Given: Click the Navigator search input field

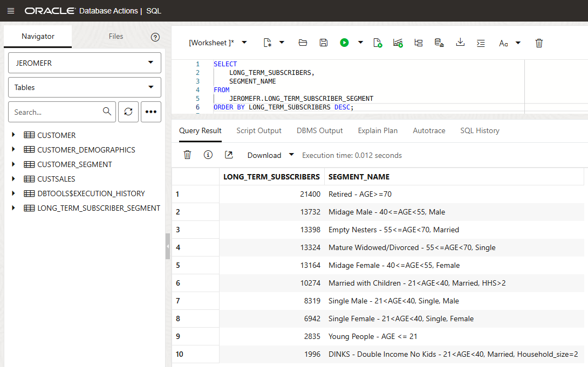Looking at the screenshot, I should coord(57,112).
